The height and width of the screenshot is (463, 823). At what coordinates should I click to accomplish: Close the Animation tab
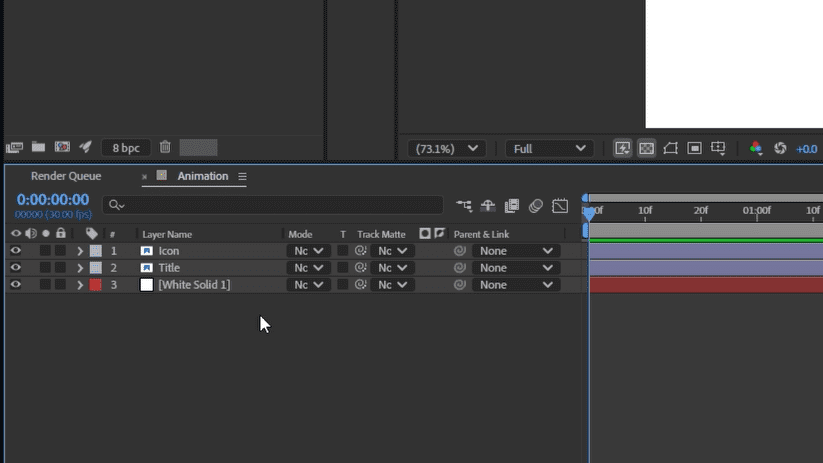144,177
